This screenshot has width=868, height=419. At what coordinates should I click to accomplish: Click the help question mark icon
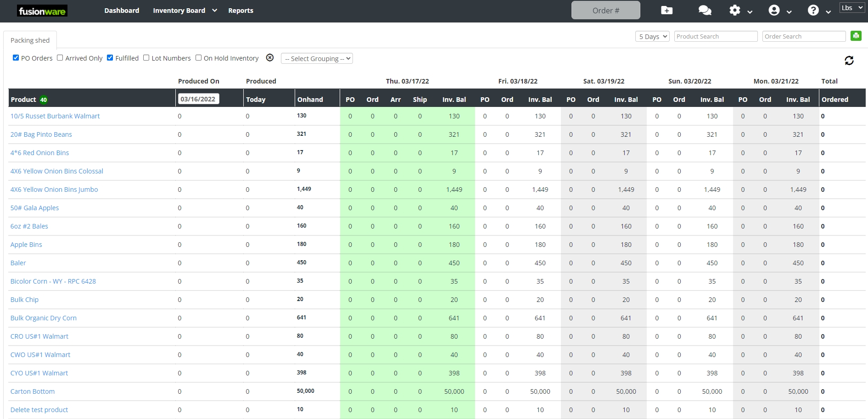814,10
